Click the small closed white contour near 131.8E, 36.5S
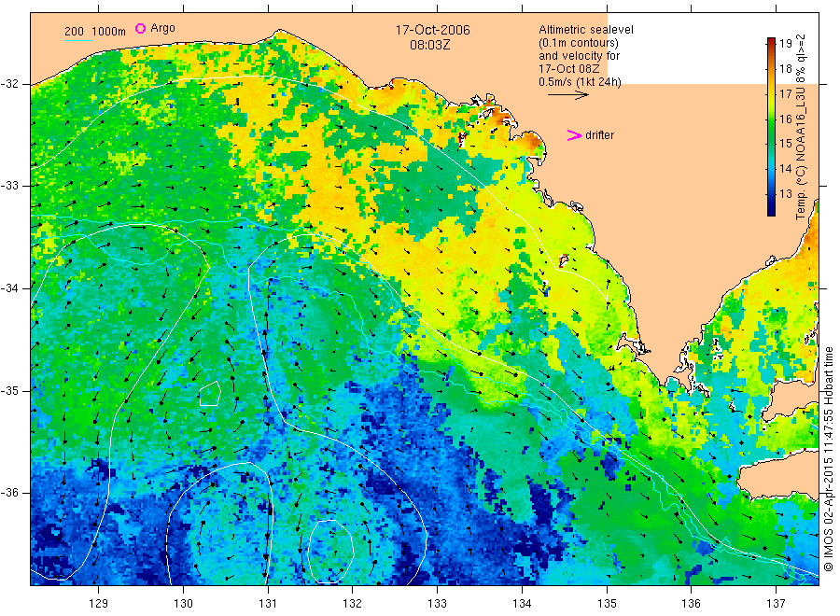The image size is (840, 616). tap(331, 552)
